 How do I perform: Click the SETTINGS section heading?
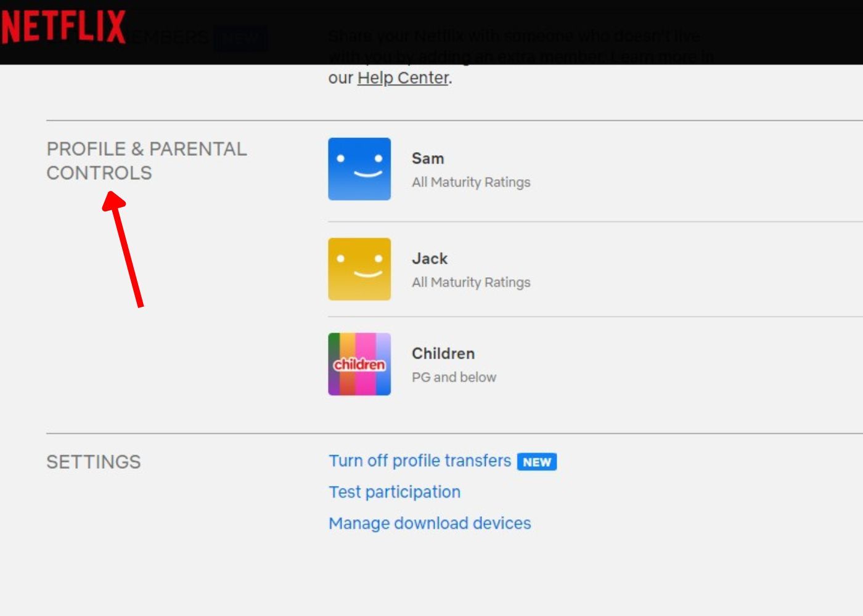pos(93,462)
